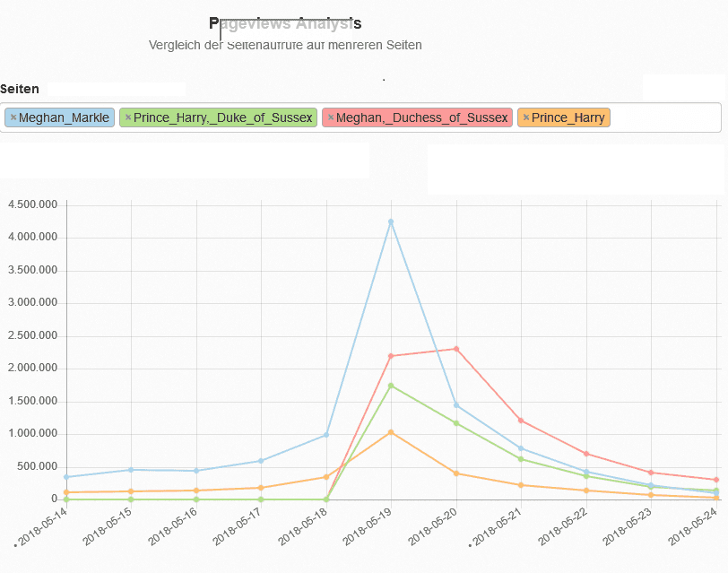Click the orange data point on 2018-05-19
Image resolution: width=728 pixels, height=573 pixels.
(x=391, y=432)
